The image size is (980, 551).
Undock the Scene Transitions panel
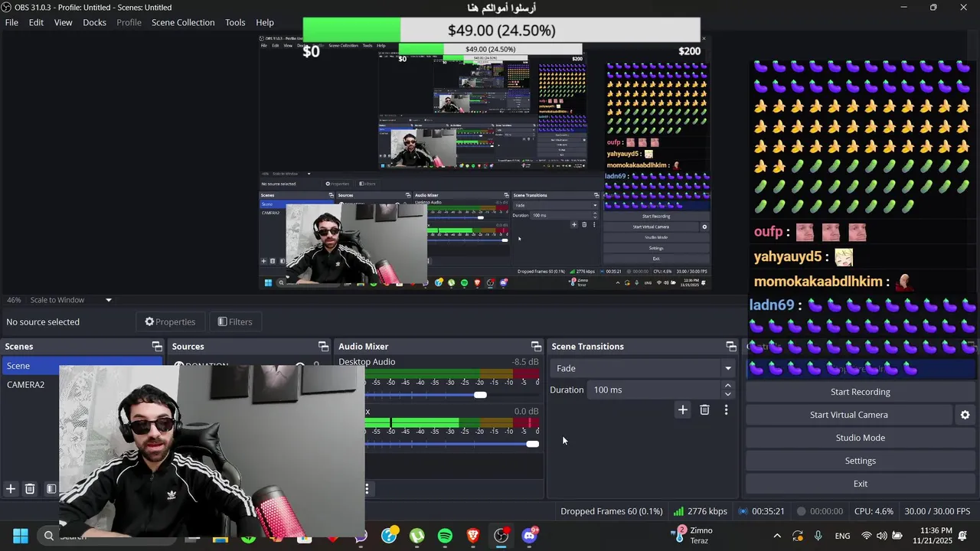731,347
